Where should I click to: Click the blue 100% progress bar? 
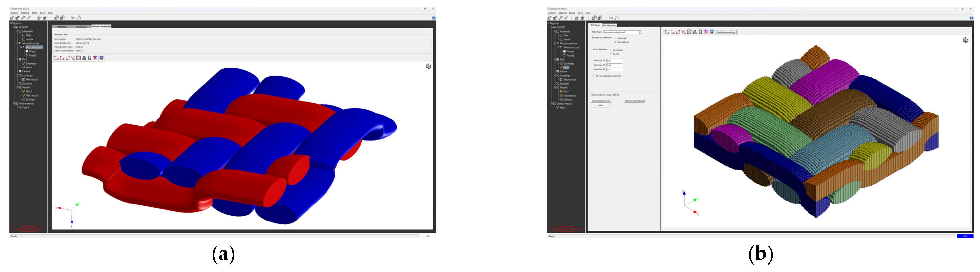pos(965,236)
